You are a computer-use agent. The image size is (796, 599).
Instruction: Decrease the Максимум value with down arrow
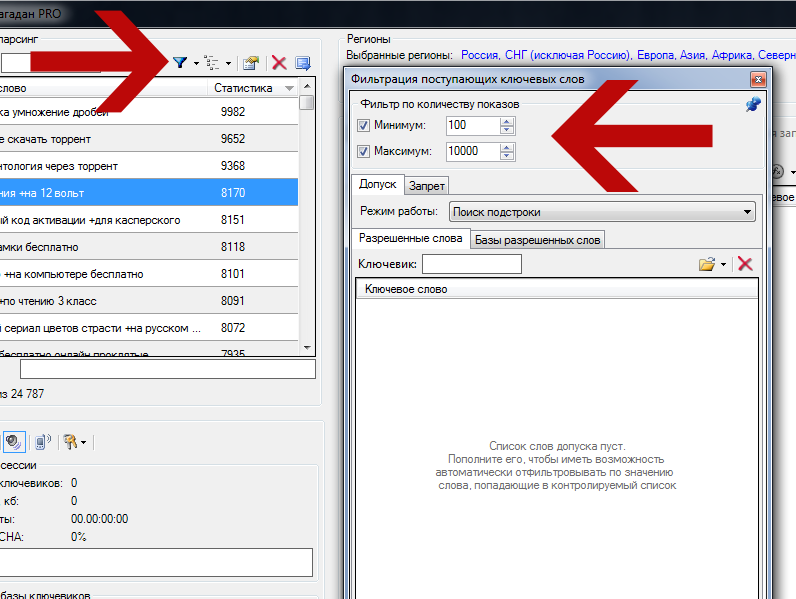pyautogui.click(x=506, y=155)
